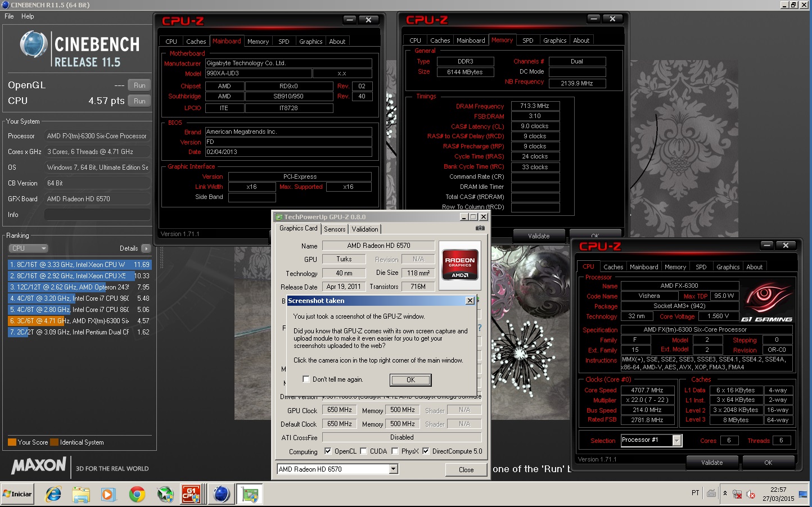Close the Screenshot taken dialog
The width and height of the screenshot is (812, 507).
click(x=470, y=301)
